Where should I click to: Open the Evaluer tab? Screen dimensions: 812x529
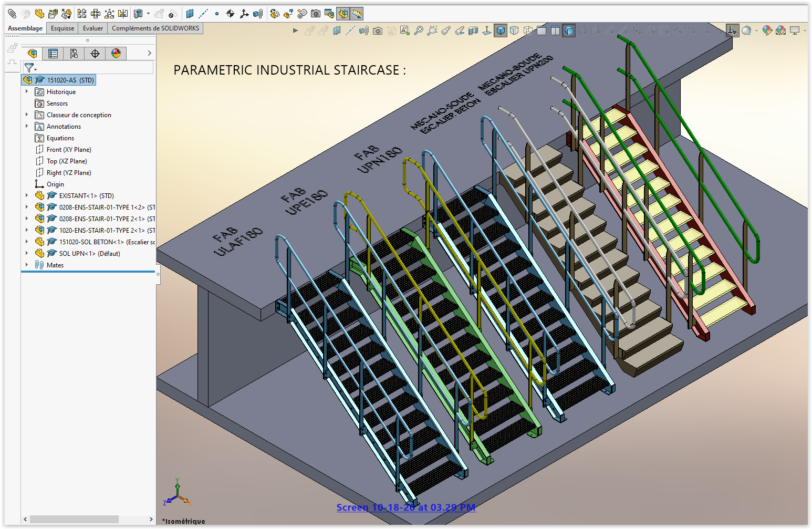pyautogui.click(x=93, y=28)
